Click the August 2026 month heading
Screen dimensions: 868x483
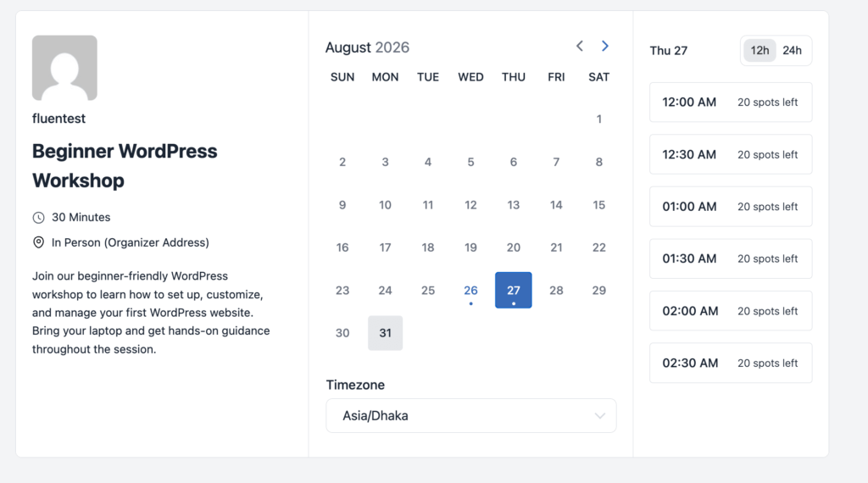367,47
